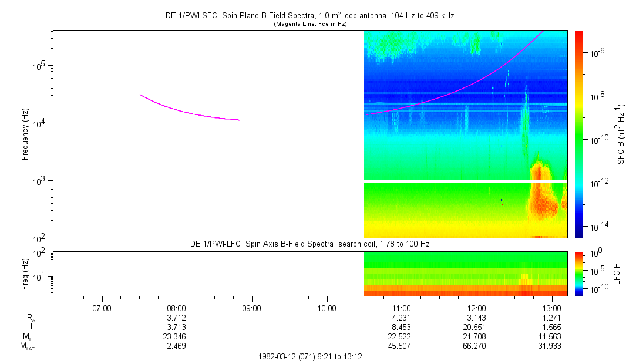Click the 1982-03-12 date range caption
Image resolution: width=636 pixels, height=364 pixels.
(x=310, y=357)
